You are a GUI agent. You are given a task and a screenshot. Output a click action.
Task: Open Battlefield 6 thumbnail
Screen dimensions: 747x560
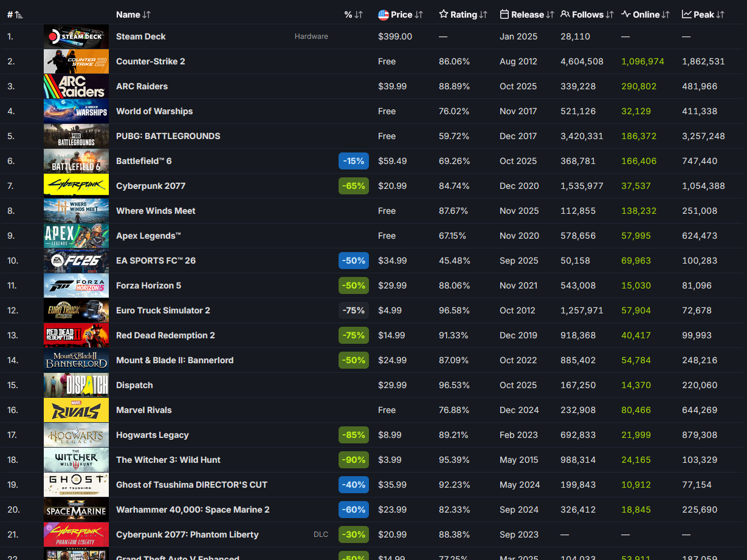pos(76,161)
